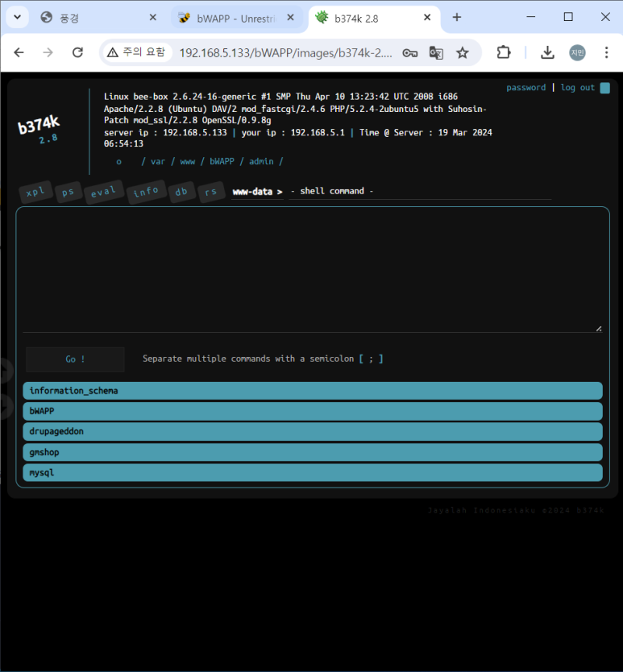Open the eval tab

[103, 192]
